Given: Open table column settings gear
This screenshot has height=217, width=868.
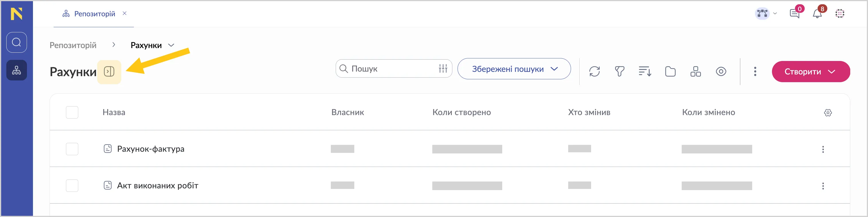Looking at the screenshot, I should pyautogui.click(x=828, y=113).
